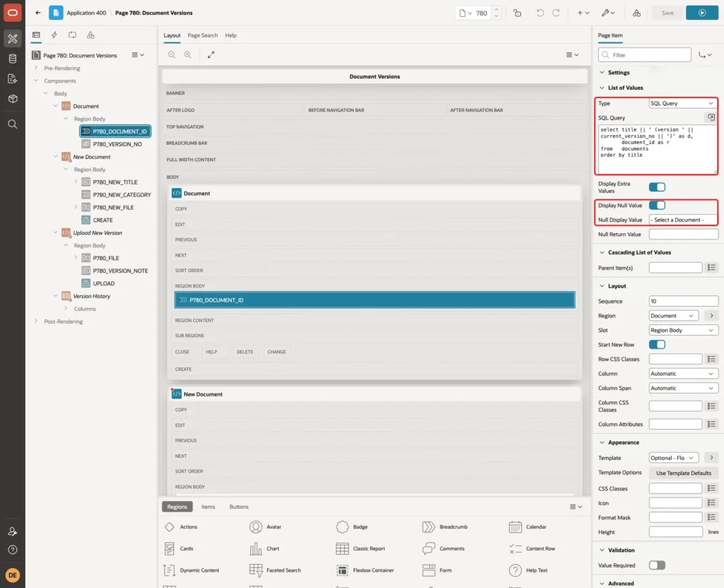Open the LOV Type dropdown
The width and height of the screenshot is (724, 588).
pyautogui.click(x=684, y=103)
